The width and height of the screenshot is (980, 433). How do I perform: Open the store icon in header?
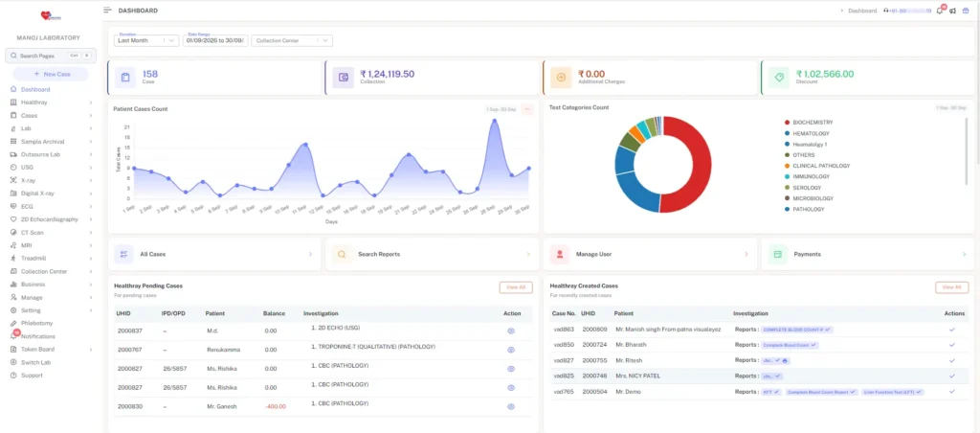tap(966, 11)
